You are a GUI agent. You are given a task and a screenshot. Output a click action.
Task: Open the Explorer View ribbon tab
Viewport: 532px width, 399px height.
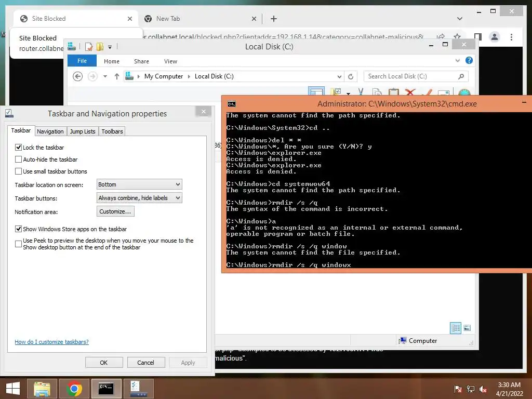click(x=170, y=61)
